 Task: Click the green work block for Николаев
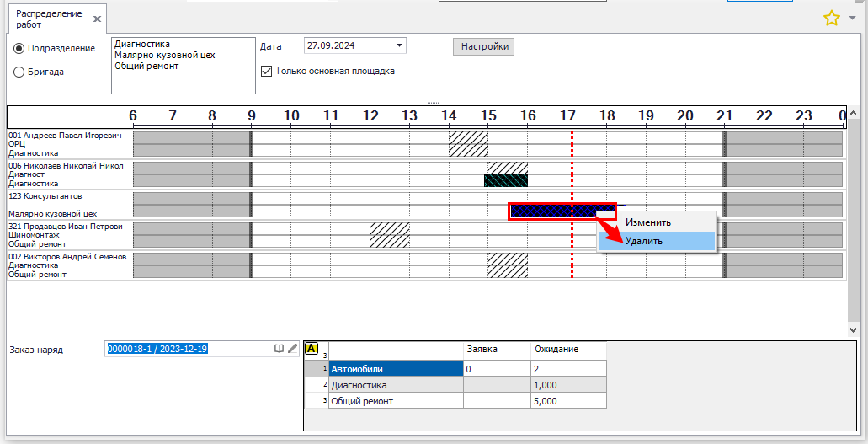click(x=505, y=180)
